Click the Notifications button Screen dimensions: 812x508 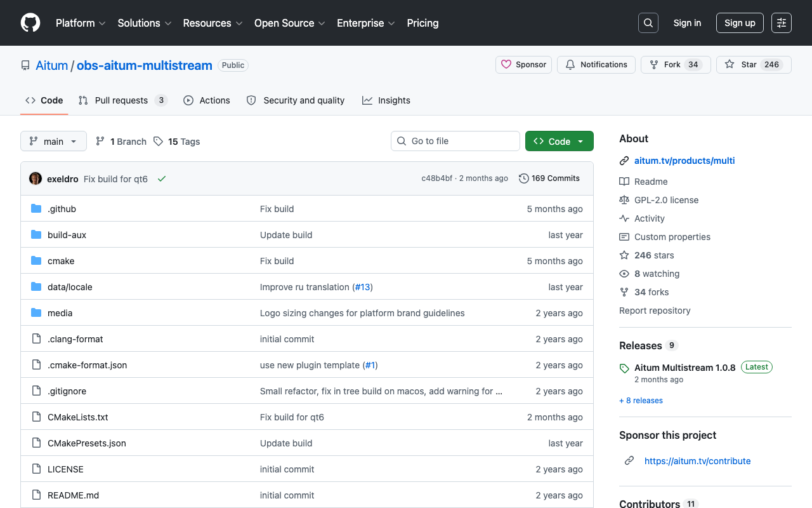click(596, 65)
